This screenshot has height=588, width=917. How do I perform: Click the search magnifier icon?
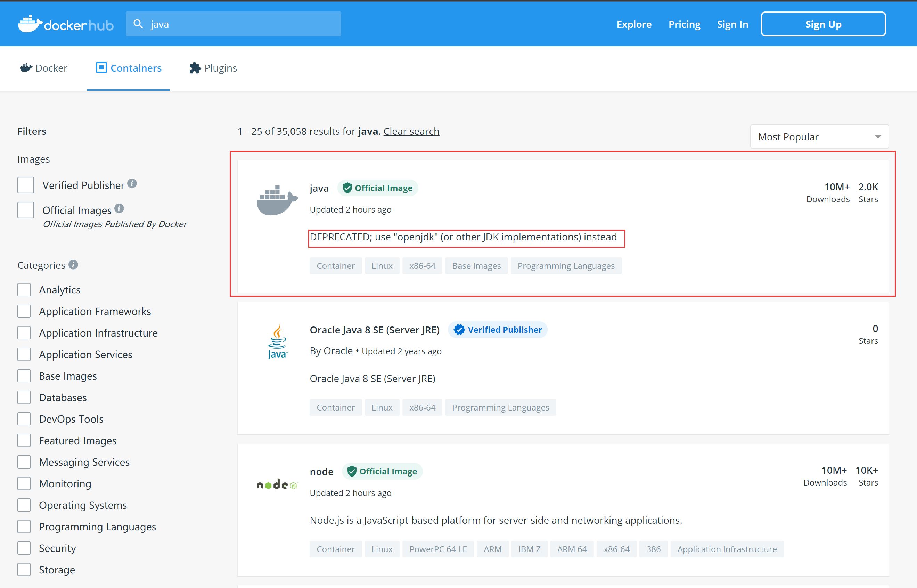pos(138,24)
